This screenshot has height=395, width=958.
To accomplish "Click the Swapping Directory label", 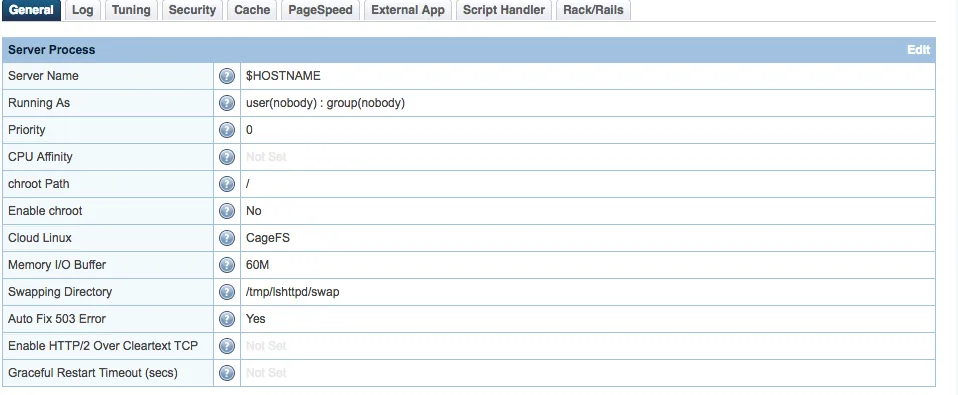I will [x=60, y=292].
